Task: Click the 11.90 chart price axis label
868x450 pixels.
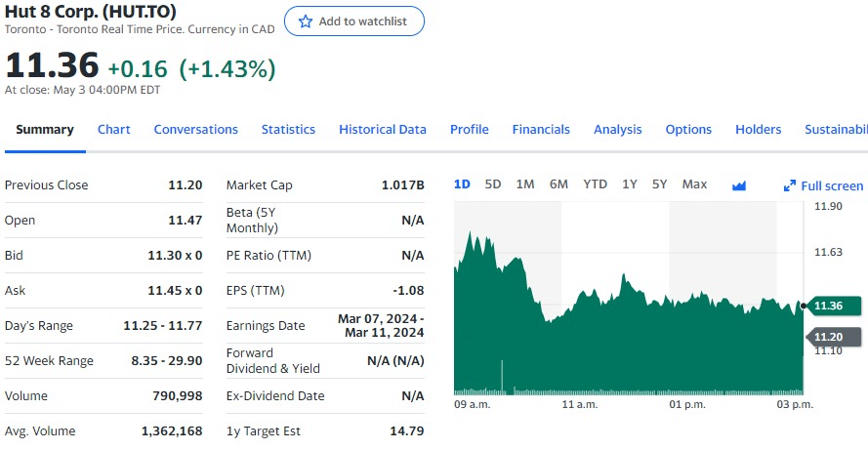Action: 828,207
